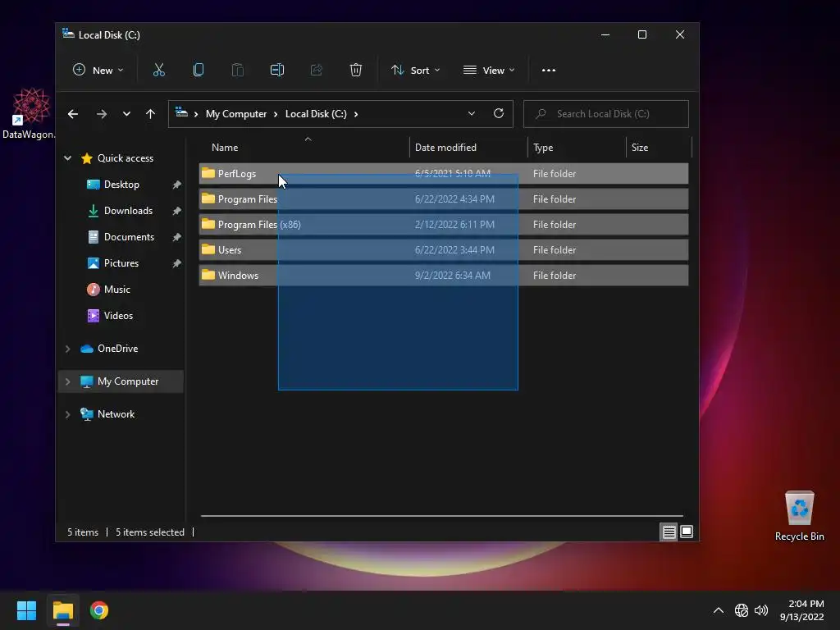Click the Delete trash icon in toolbar
This screenshot has width=840, height=630.
(x=356, y=71)
